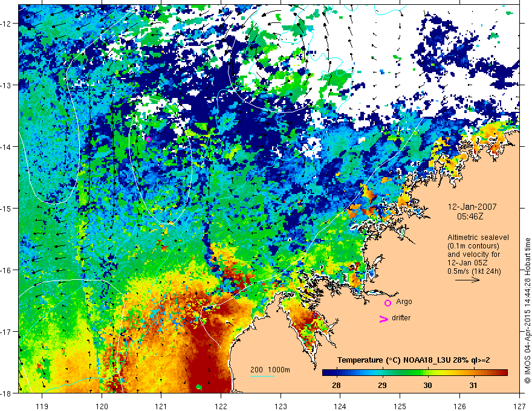The image size is (532, 411).
Task: Click the 'Argo' legend label
Action: click(x=404, y=302)
